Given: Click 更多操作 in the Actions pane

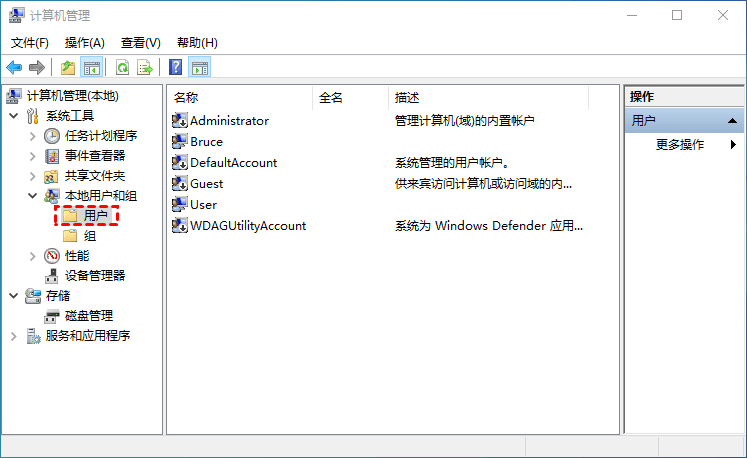Looking at the screenshot, I should click(680, 144).
